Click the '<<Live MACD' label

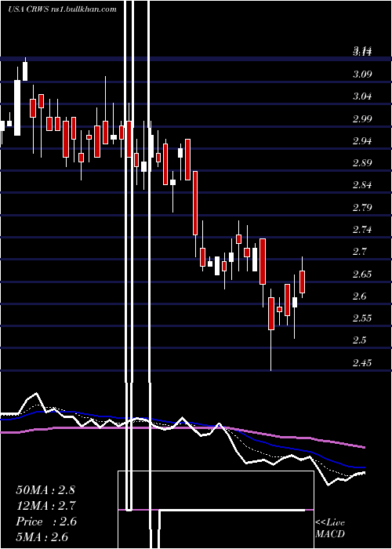coord(330,528)
